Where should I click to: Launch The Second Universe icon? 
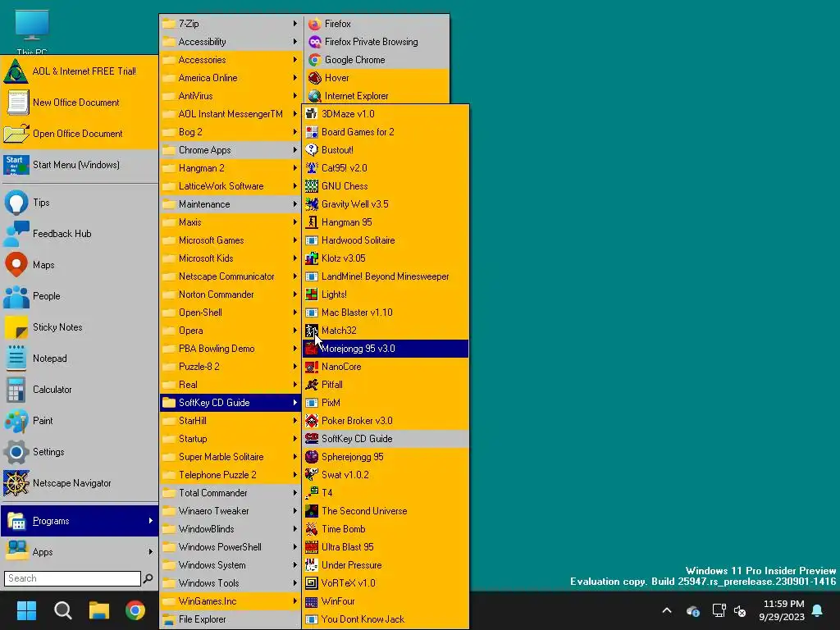pos(311,510)
